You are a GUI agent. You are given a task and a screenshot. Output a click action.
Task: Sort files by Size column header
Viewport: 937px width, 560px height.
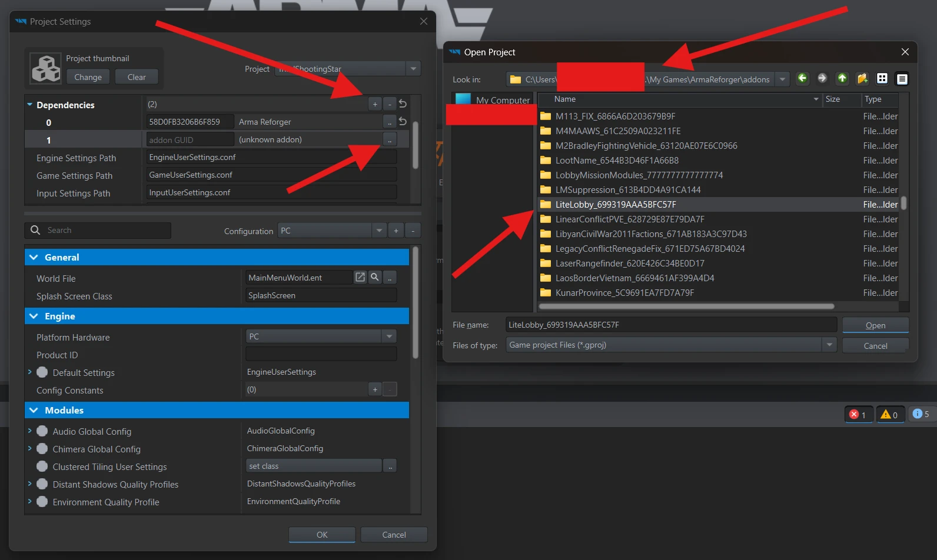pyautogui.click(x=842, y=99)
